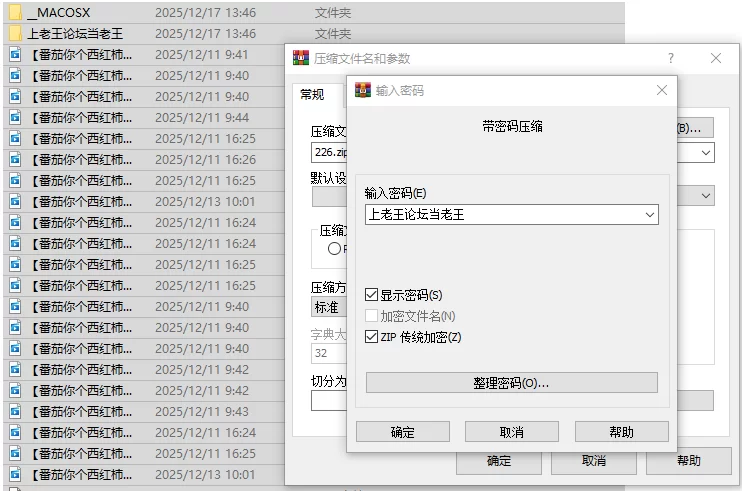Select file name in the 9:44 row
Image resolution: width=742 pixels, height=491 pixels.
click(80, 118)
